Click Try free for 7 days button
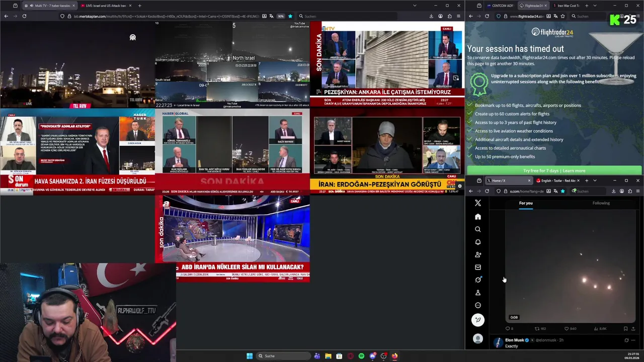 coord(554,170)
